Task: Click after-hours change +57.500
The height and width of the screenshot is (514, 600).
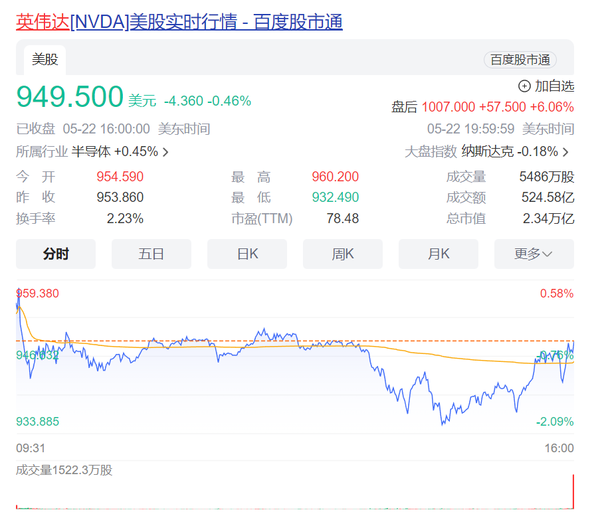Action: pyautogui.click(x=502, y=107)
